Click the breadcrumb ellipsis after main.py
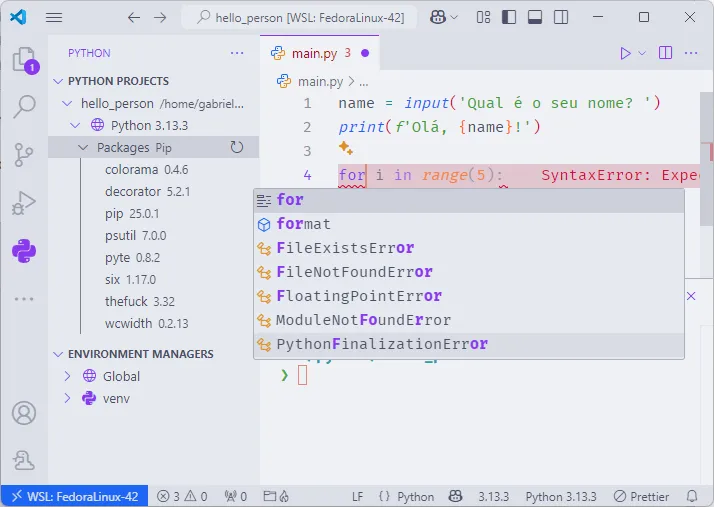714x507 pixels. 364,82
